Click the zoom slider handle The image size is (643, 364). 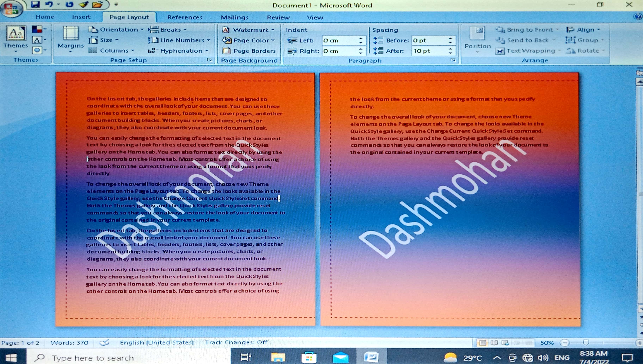(586, 343)
